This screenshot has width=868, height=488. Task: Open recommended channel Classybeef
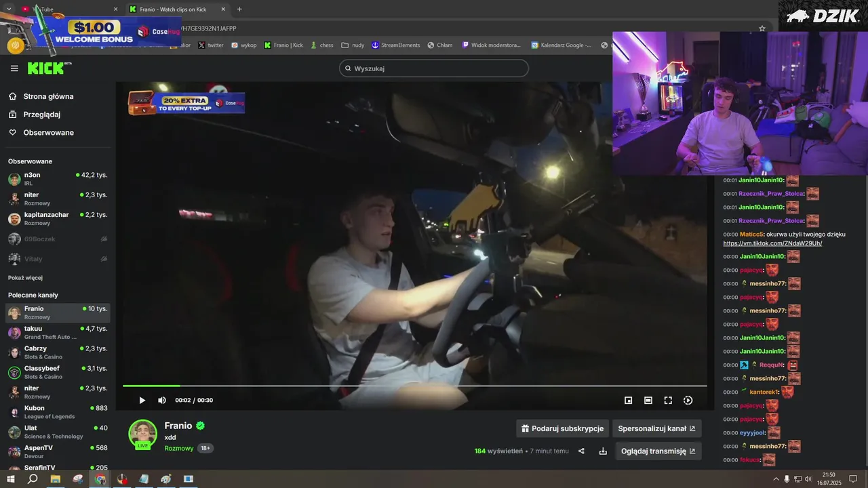[x=58, y=372]
